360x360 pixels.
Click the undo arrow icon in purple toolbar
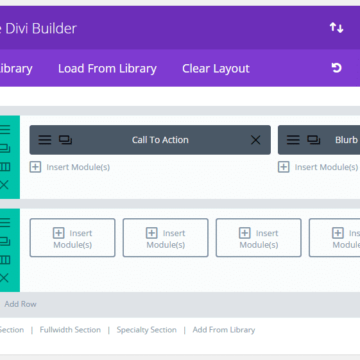337,68
